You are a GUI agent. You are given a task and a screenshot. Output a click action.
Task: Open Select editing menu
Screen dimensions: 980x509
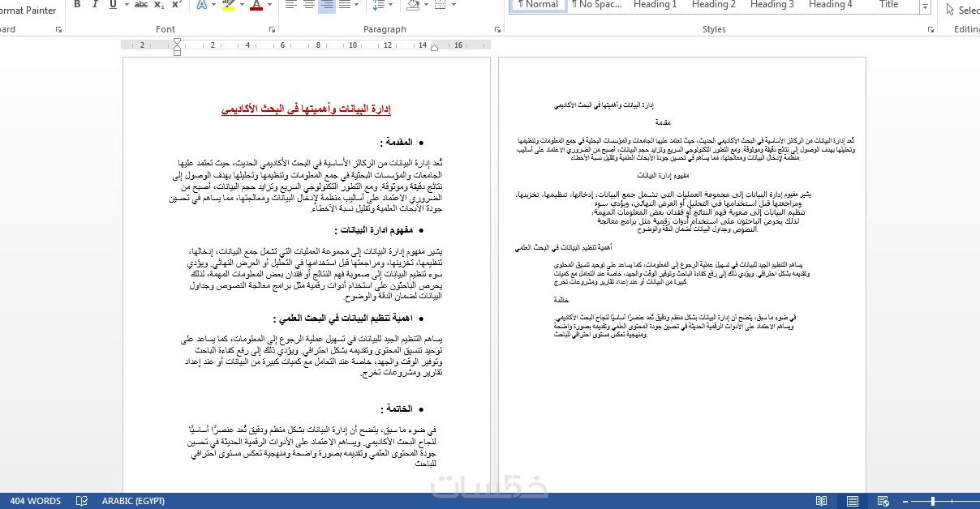(963, 11)
